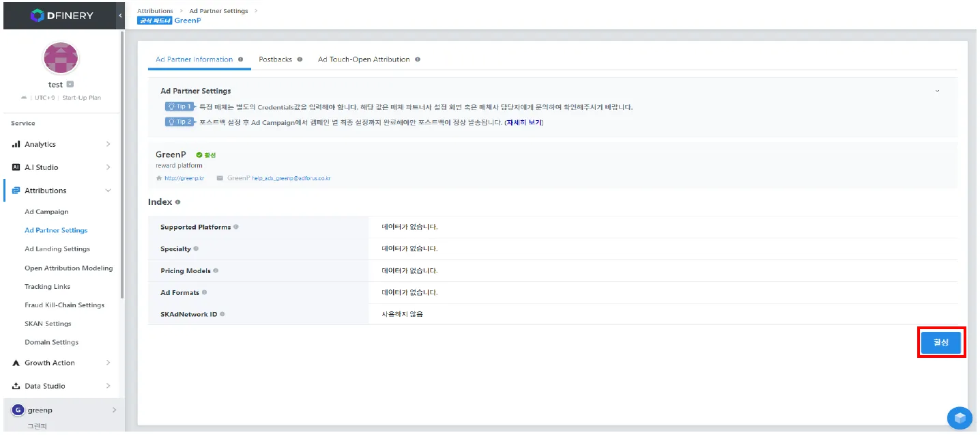Click the green 활성 status check icon
The height and width of the screenshot is (435, 980).
(x=199, y=155)
